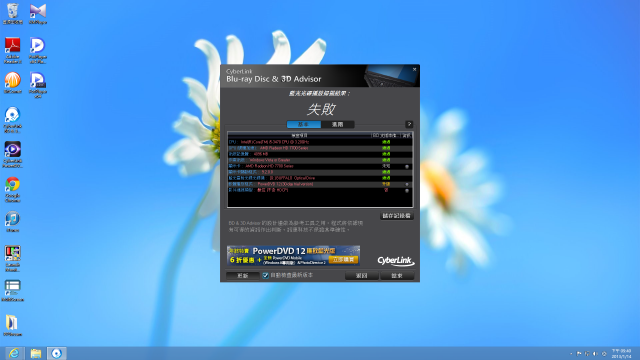
Task: Toggle the auto-check new version checkbox
Action: tap(265, 276)
